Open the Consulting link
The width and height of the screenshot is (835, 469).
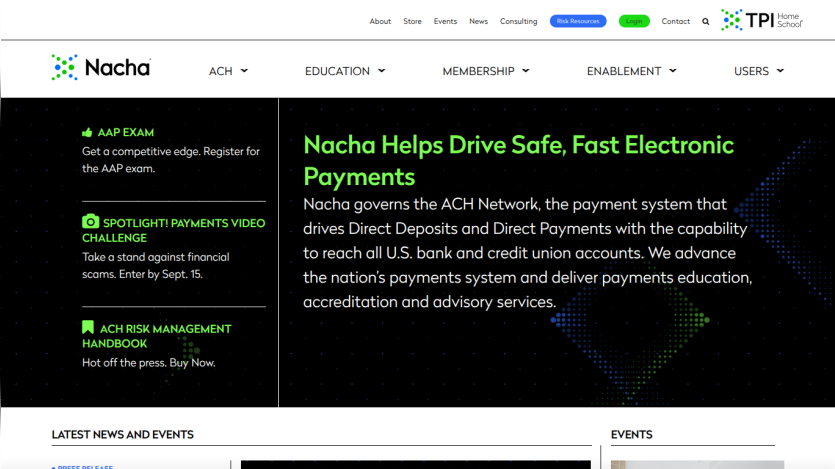(x=518, y=21)
